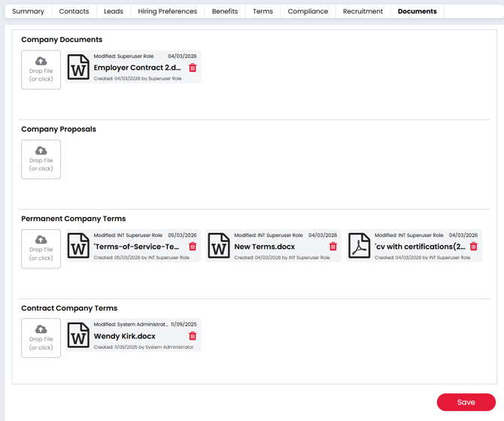The width and height of the screenshot is (504, 421).
Task: Click the Company Proposals drop file area
Action: (41, 159)
